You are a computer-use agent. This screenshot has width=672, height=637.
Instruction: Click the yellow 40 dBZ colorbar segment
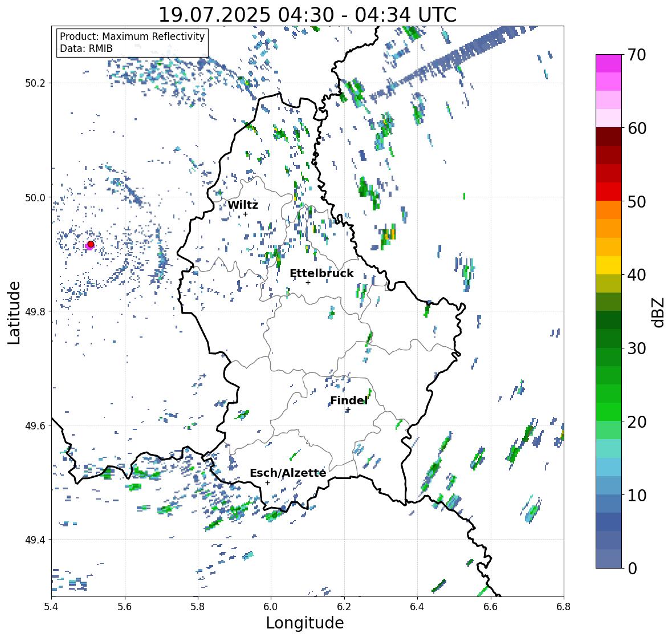(609, 265)
